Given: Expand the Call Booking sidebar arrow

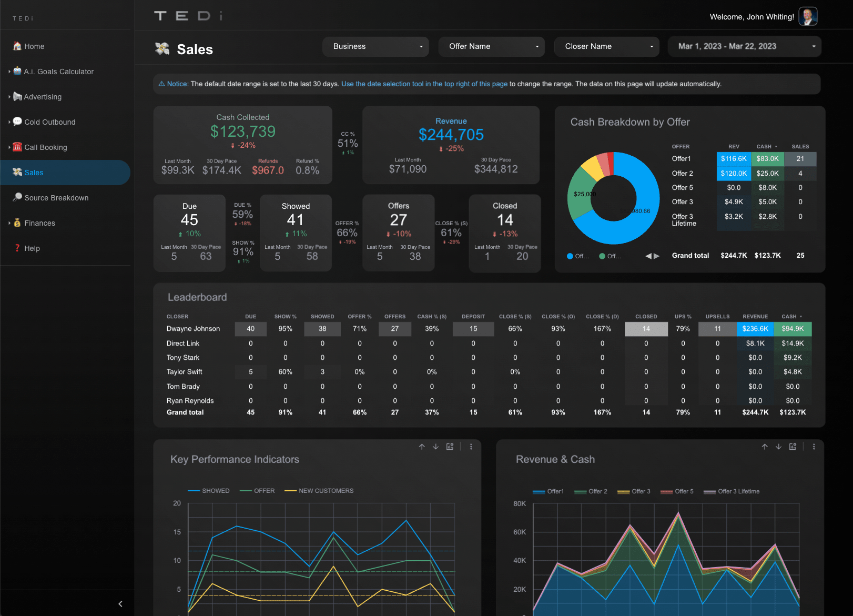Looking at the screenshot, I should (9, 147).
